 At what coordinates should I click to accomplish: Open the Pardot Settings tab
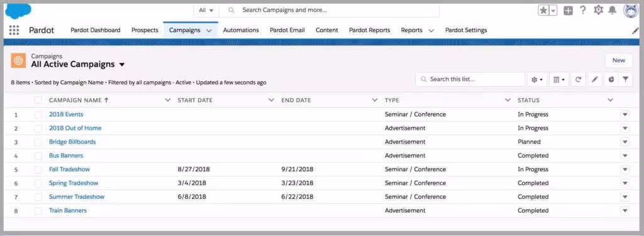click(466, 30)
